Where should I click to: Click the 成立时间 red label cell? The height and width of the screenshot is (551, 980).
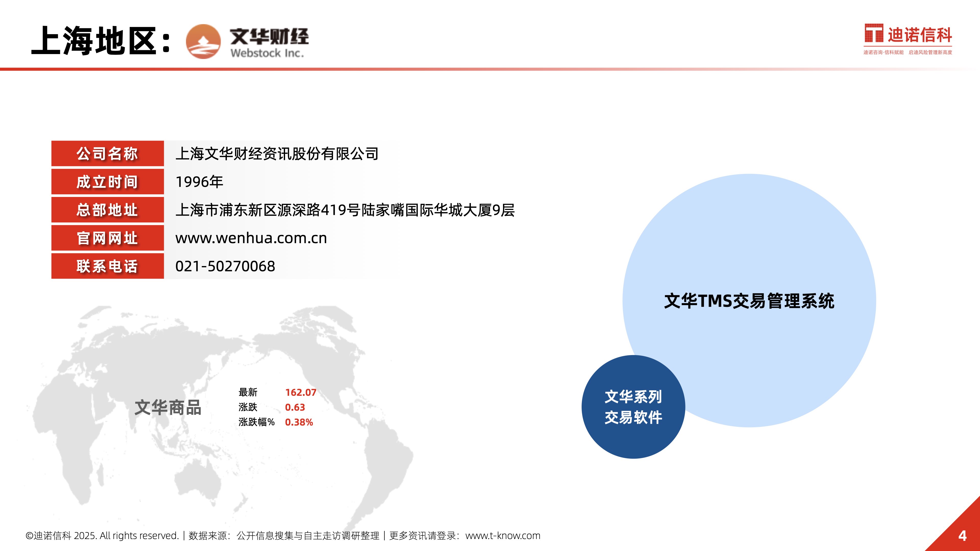(x=108, y=182)
